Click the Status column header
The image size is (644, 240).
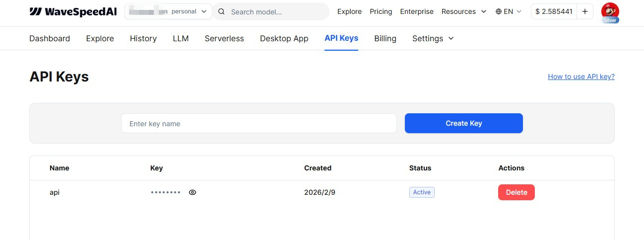[x=420, y=168]
